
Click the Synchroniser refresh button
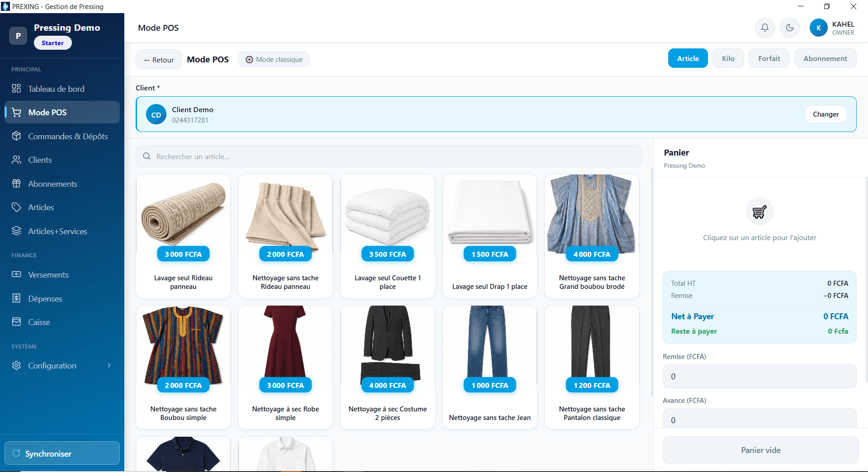[x=62, y=453]
